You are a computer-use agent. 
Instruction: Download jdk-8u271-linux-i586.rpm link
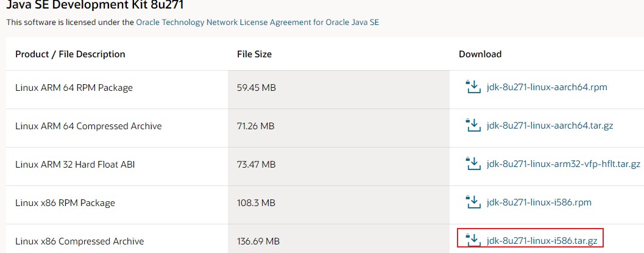[x=539, y=202]
